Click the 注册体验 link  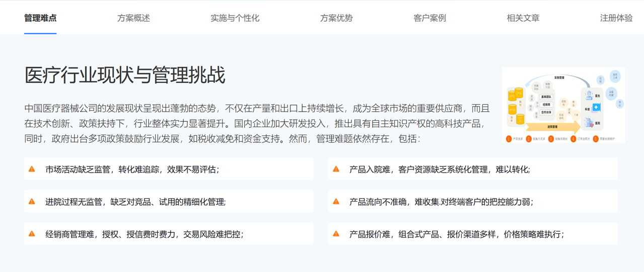(x=616, y=18)
